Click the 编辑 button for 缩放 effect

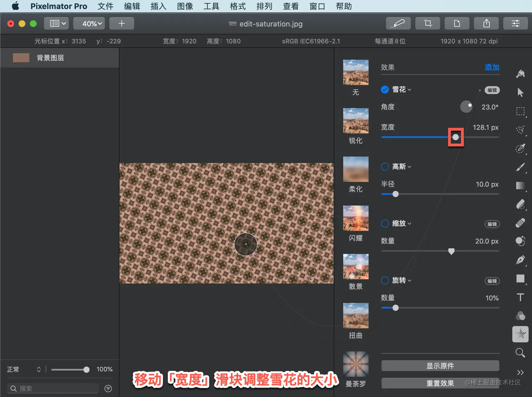tap(492, 224)
